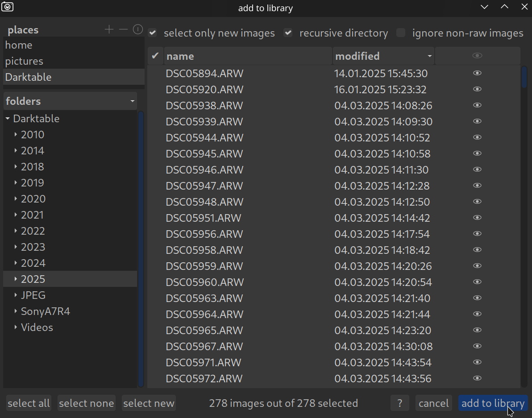Collapse the Darktable root folder
The image size is (532, 418).
coord(8,119)
